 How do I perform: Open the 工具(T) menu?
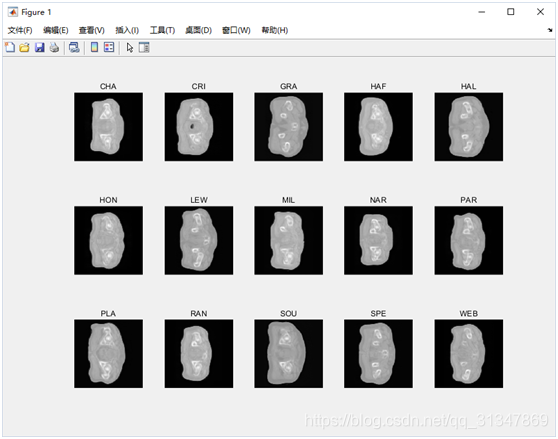tap(162, 30)
